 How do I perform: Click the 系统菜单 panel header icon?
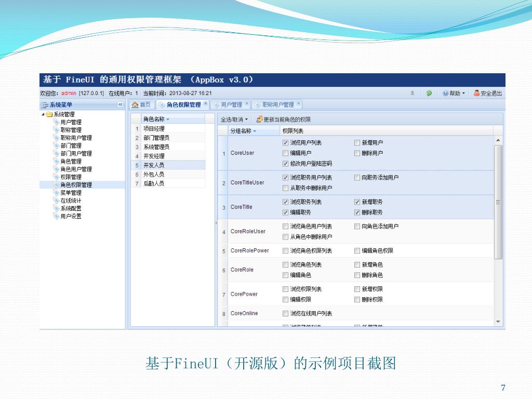pyautogui.click(x=45, y=105)
